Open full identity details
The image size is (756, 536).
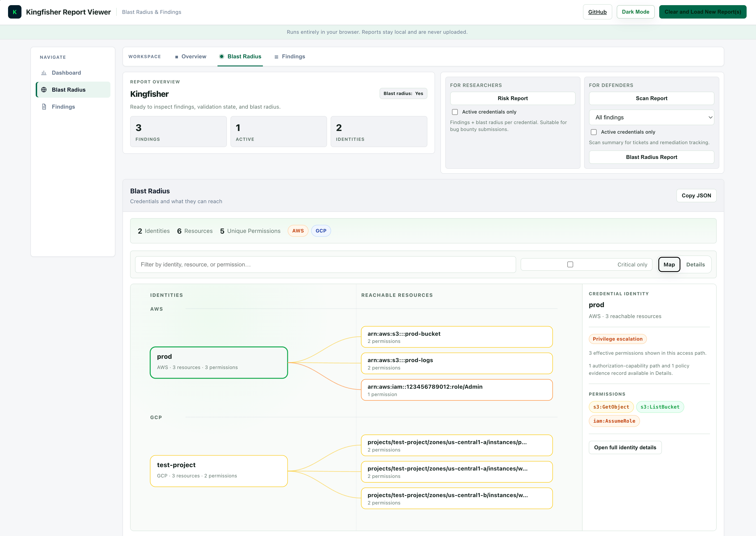click(x=625, y=447)
